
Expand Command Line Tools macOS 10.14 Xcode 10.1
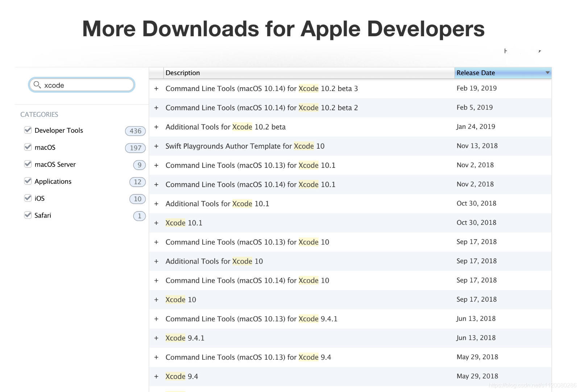point(156,185)
